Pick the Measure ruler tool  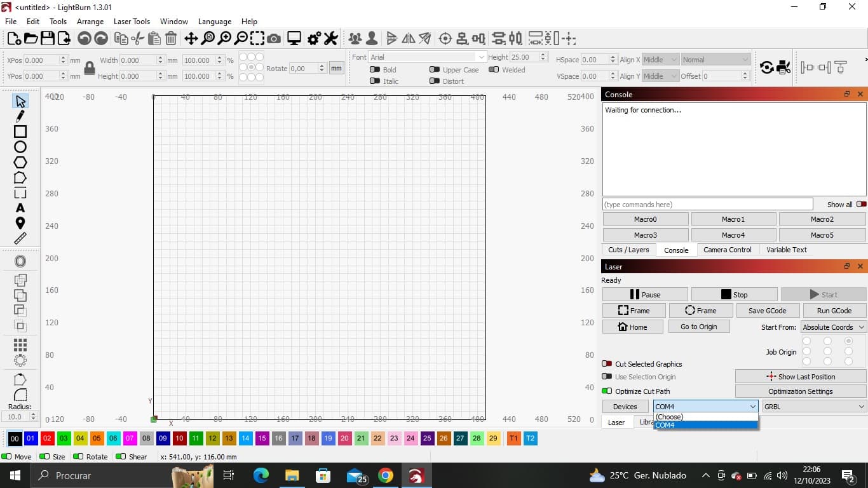click(x=20, y=238)
